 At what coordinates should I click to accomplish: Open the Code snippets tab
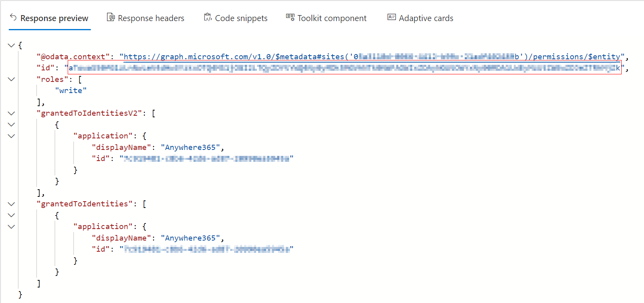(241, 18)
